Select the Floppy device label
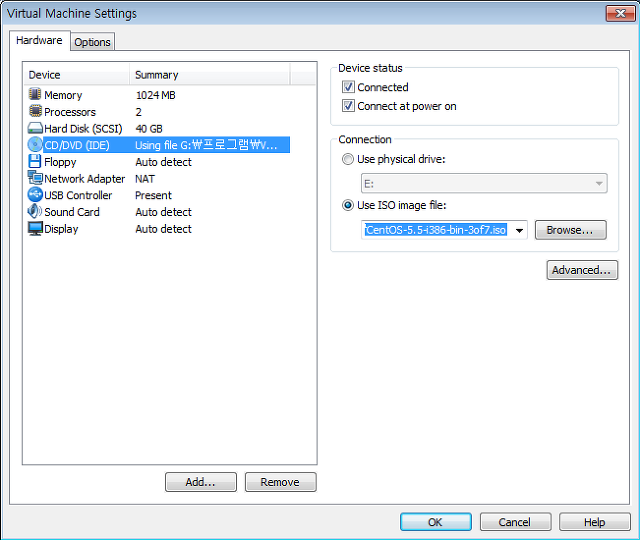The image size is (640, 540). pos(60,162)
